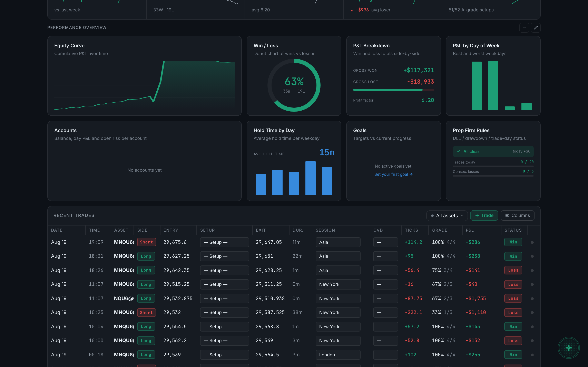Click the status dot on the 19:09 trade row

(532, 242)
